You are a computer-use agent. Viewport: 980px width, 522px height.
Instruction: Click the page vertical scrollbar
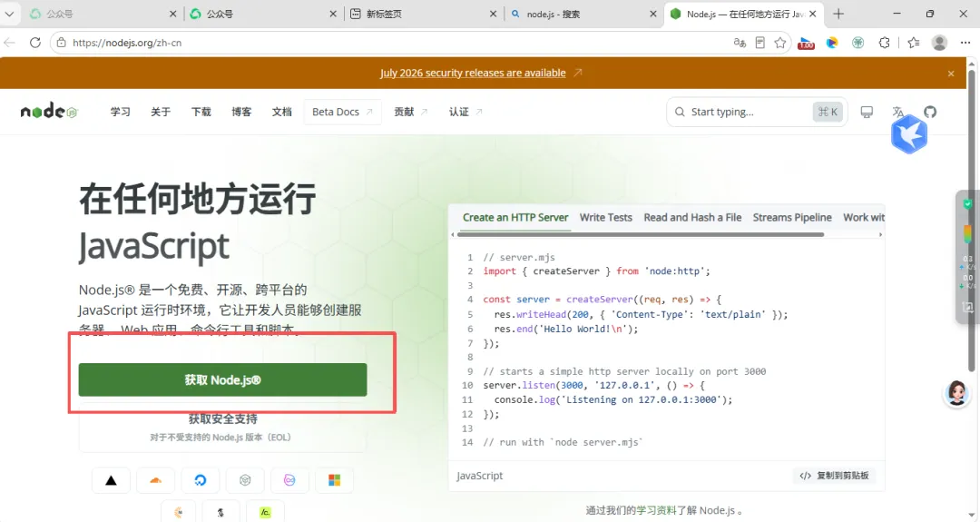click(x=971, y=219)
